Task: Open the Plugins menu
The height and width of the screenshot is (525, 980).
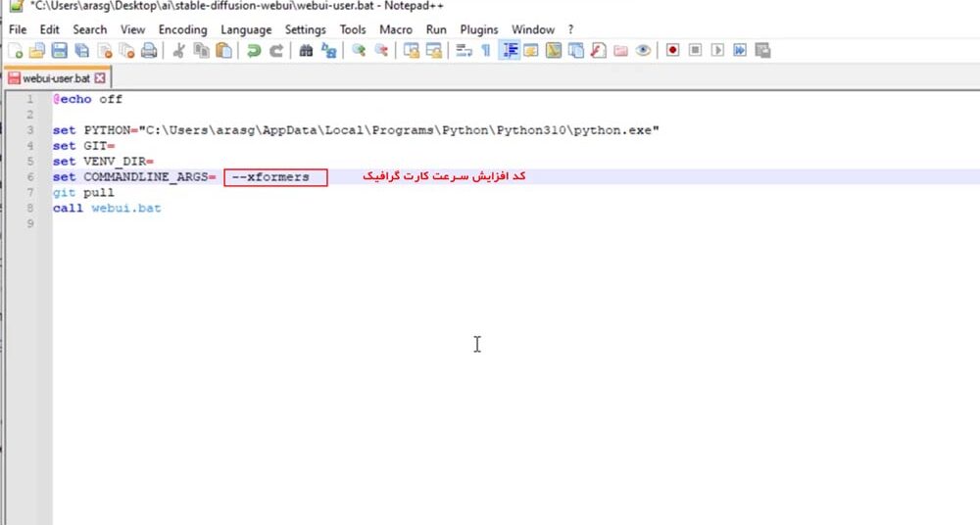Action: point(479,29)
